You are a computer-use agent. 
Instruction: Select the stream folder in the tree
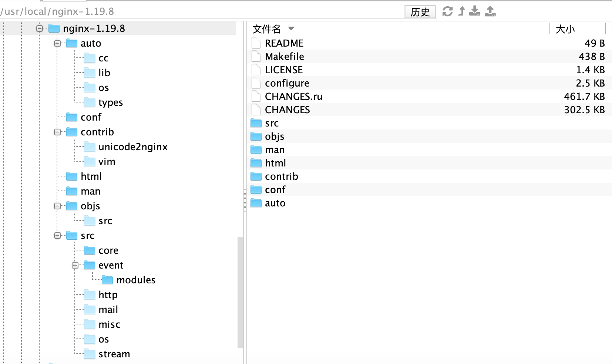(107, 354)
